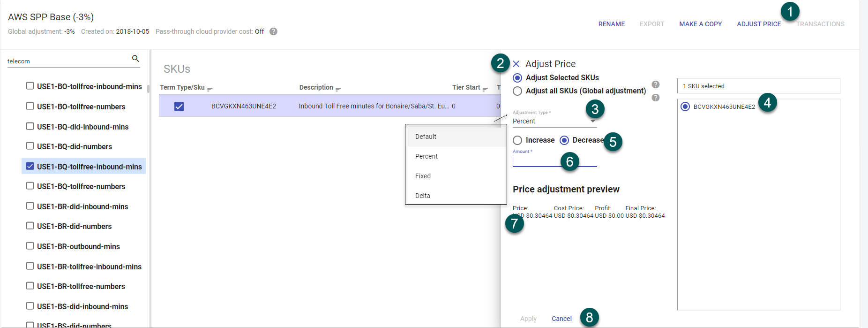Click the RENAME button
The image size is (868, 328).
point(612,24)
